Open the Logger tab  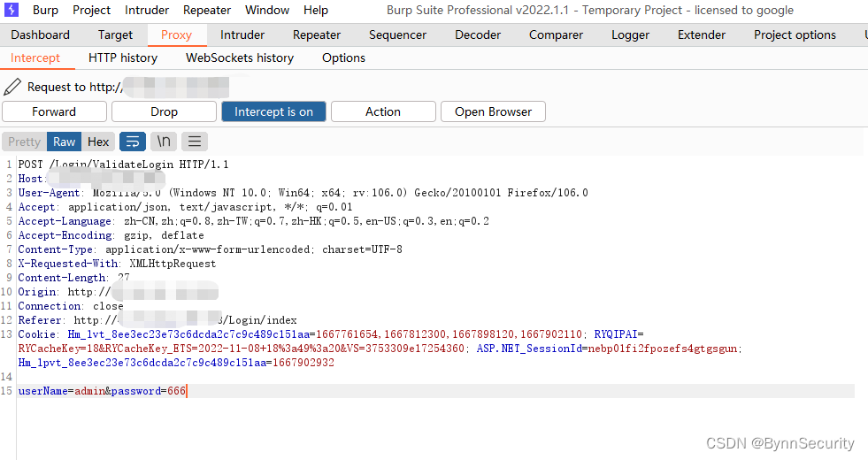pos(631,34)
